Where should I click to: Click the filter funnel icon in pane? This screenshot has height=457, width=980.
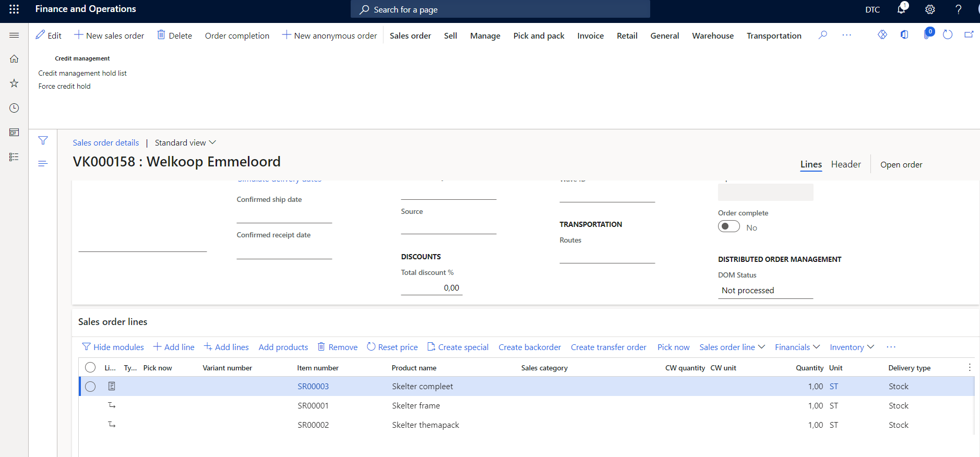tap(43, 140)
